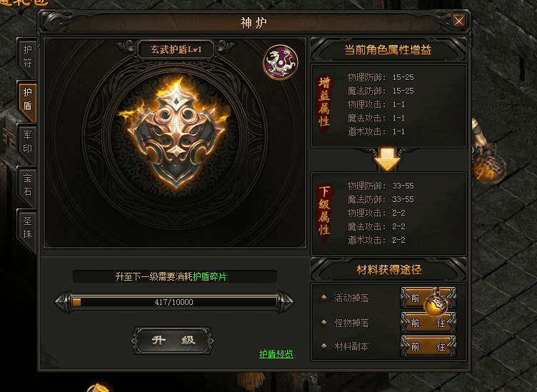Click 前往 button for 材料副本
Image resolution: width=537 pixels, height=392 pixels.
click(428, 346)
